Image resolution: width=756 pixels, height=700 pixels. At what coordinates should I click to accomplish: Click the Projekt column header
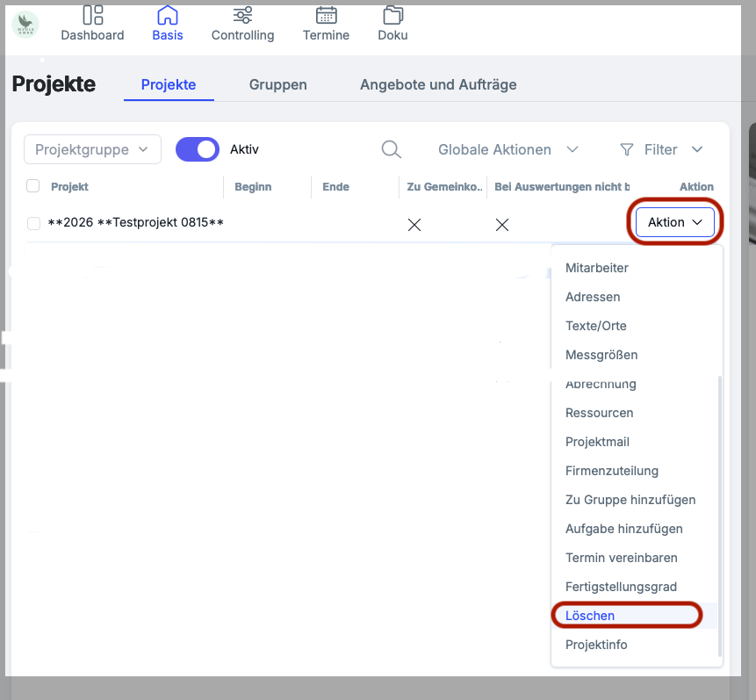tap(69, 186)
